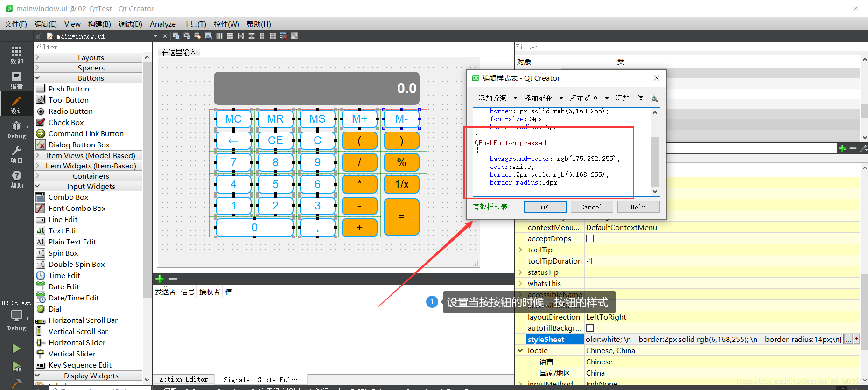Apply form layout from the toolbar
The width and height of the screenshot is (868, 390).
262,36
